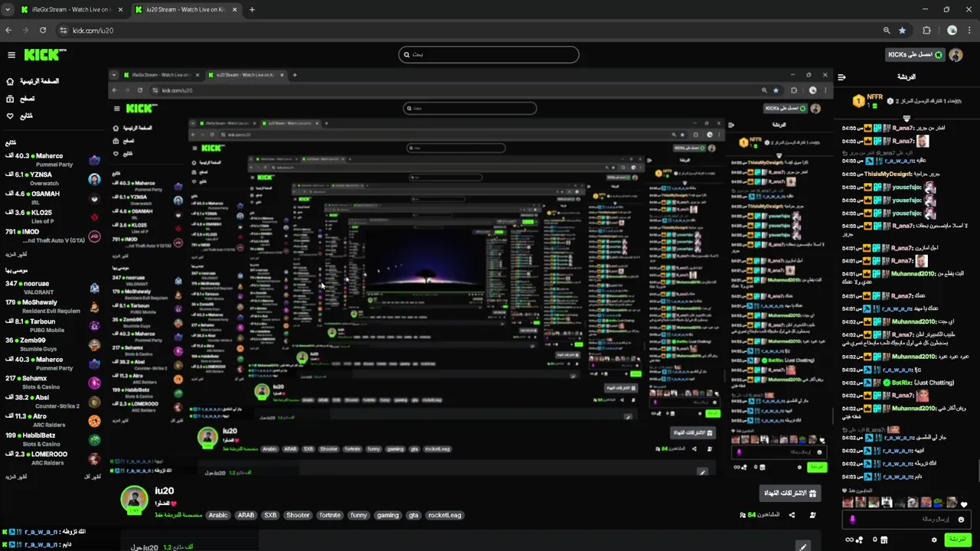
Task: Open the browser tab search dropdown
Action: tap(8, 10)
